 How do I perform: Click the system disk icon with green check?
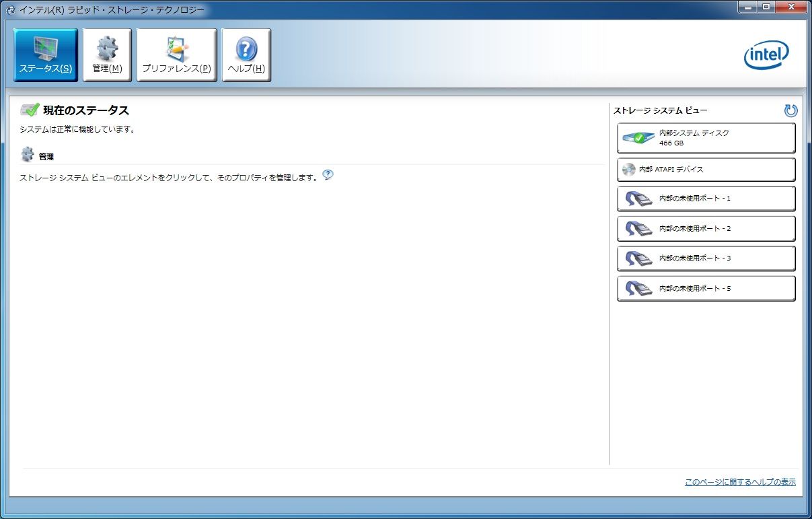coord(638,137)
